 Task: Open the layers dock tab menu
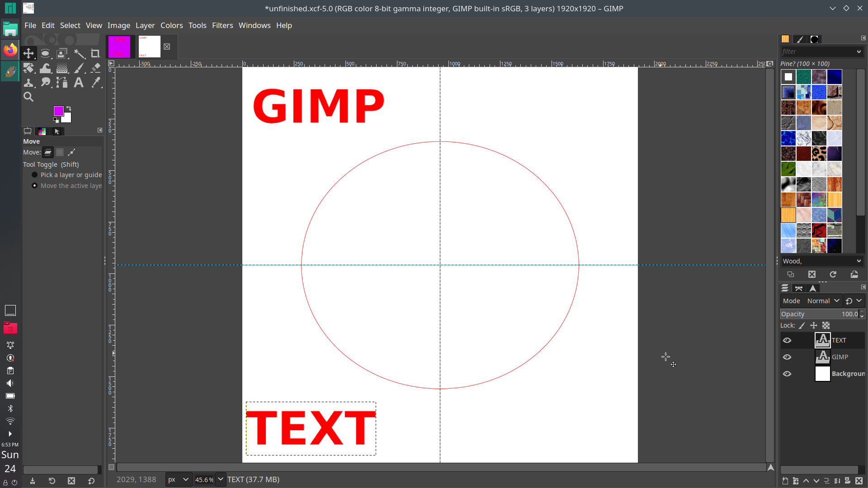pyautogui.click(x=863, y=287)
